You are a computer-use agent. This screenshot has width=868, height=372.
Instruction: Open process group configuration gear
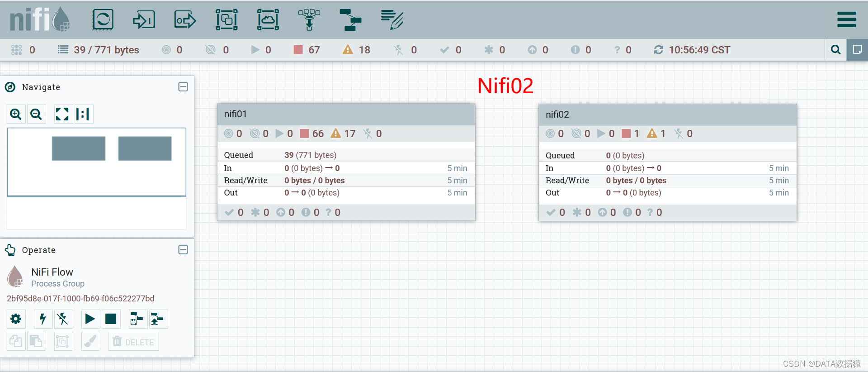tap(16, 319)
